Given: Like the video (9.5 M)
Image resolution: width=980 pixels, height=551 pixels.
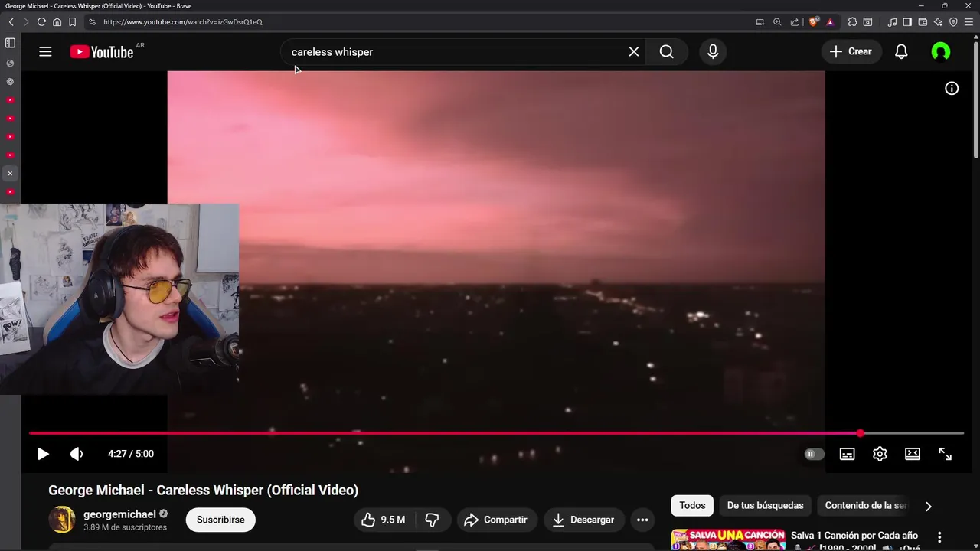Looking at the screenshot, I should [384, 520].
